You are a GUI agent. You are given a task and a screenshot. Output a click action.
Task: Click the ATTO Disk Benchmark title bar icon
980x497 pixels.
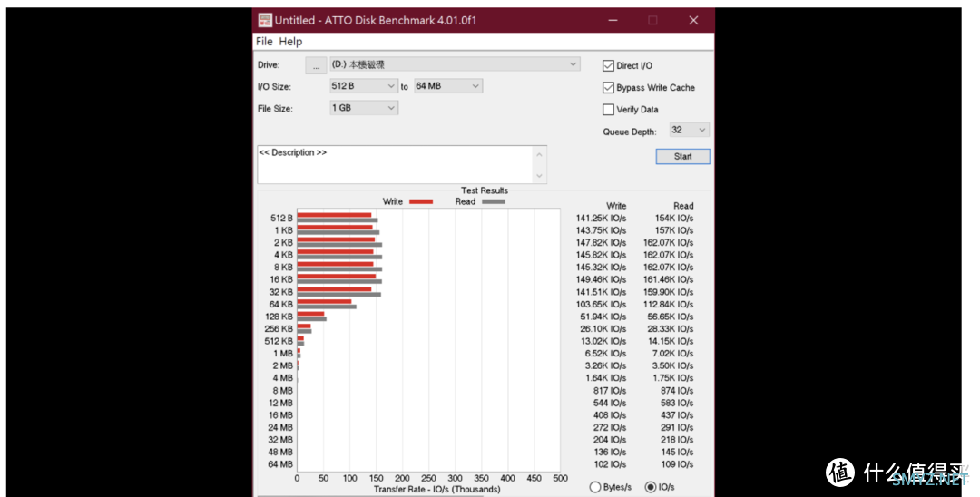pyautogui.click(x=265, y=20)
